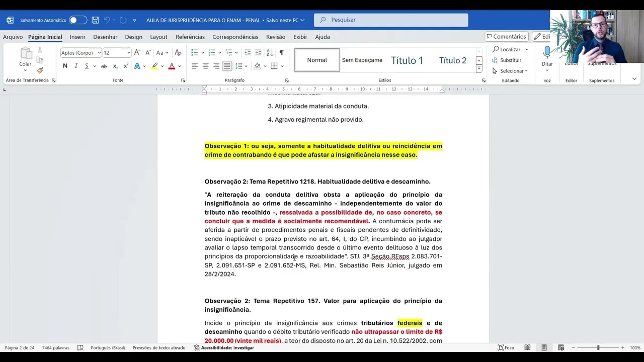
Task: Switch to the Desenhar tab
Action: [x=105, y=37]
